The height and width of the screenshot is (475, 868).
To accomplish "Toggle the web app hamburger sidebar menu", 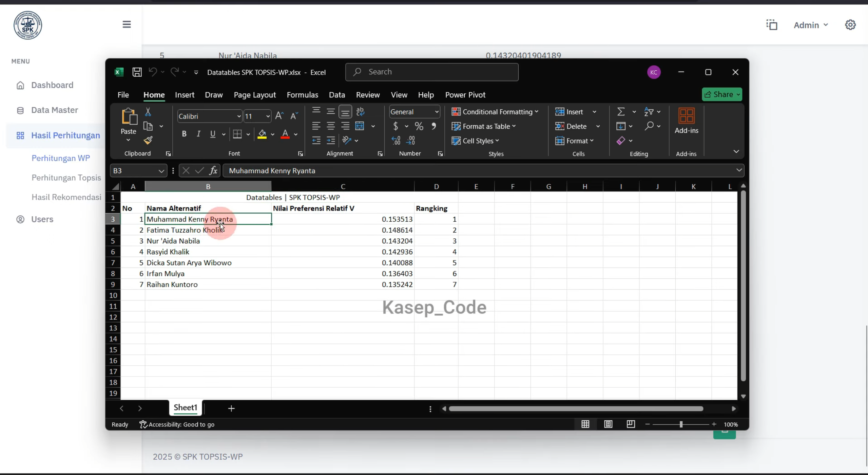I will [127, 24].
